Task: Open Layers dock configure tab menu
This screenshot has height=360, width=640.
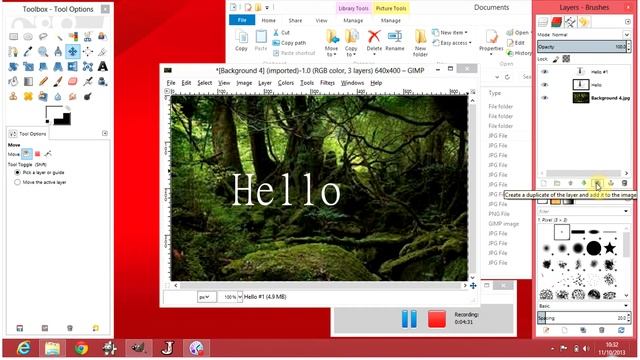Action: tap(628, 22)
